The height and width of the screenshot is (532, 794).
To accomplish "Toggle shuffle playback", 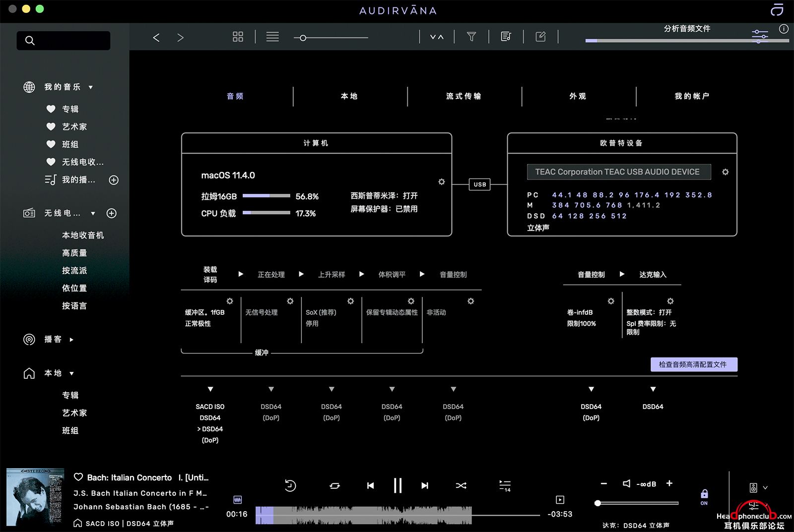I will pos(461,486).
